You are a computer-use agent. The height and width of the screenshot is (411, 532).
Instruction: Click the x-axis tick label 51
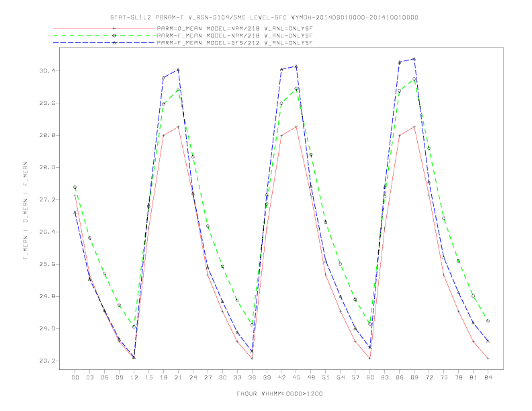[326, 377]
